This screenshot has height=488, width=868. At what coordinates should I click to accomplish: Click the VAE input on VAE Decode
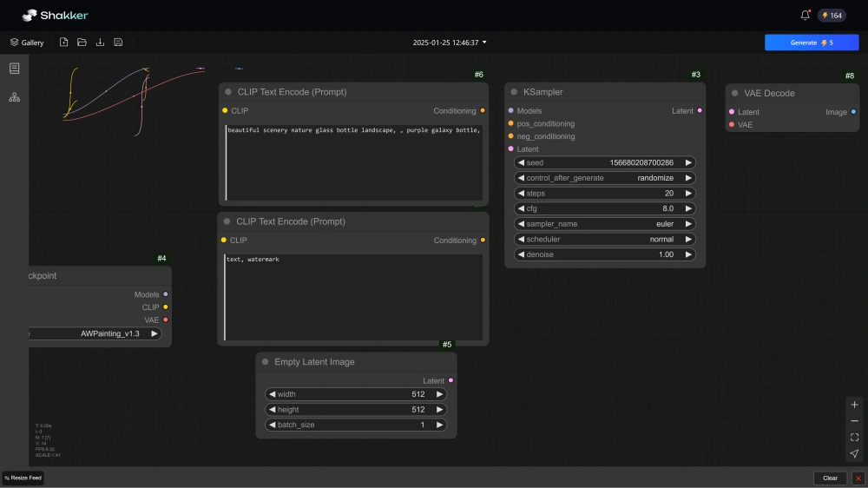pos(732,125)
